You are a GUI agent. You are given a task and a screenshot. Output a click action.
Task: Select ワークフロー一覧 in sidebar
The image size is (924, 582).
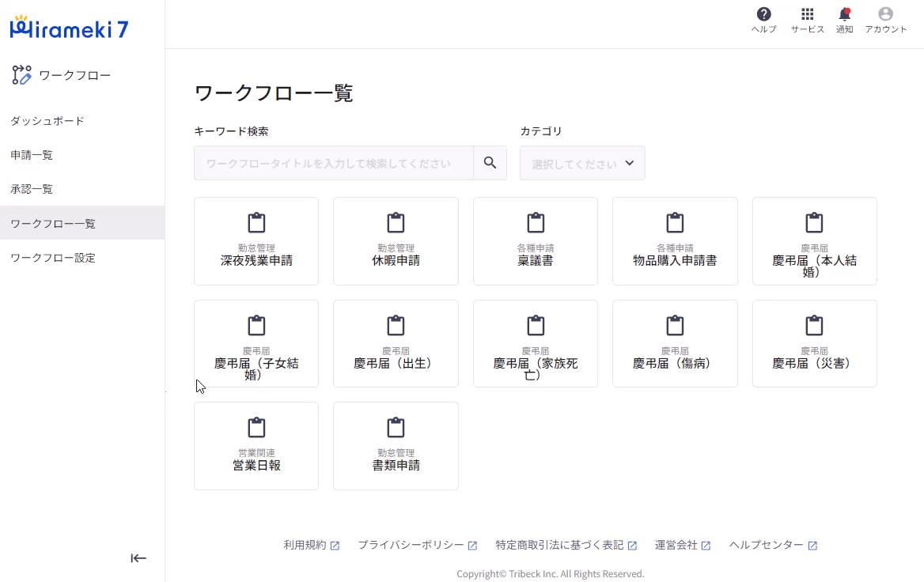pos(82,223)
